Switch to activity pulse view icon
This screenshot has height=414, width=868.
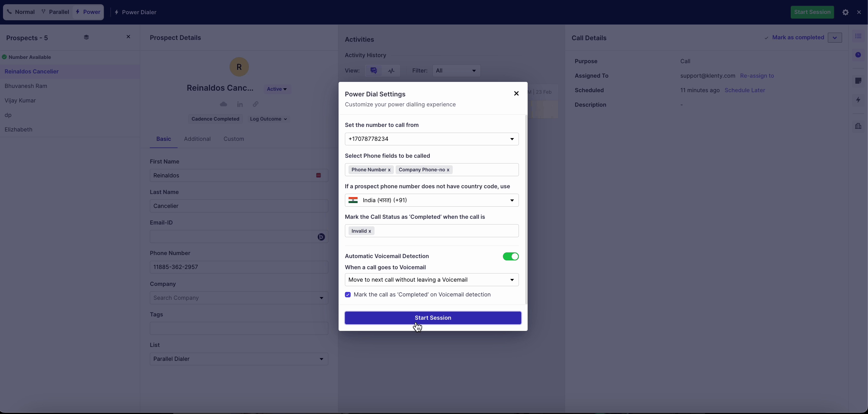[391, 71]
